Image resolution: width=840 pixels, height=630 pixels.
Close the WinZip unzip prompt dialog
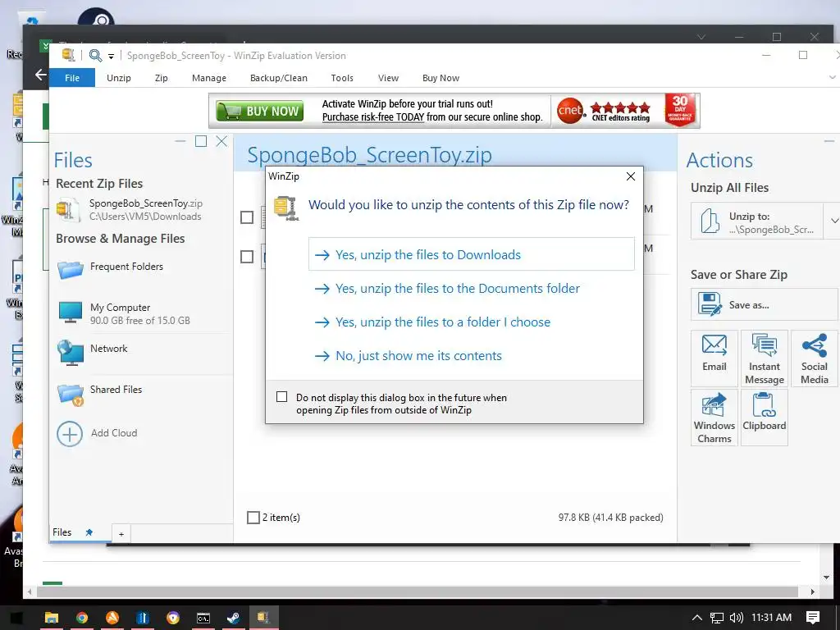pyautogui.click(x=631, y=176)
